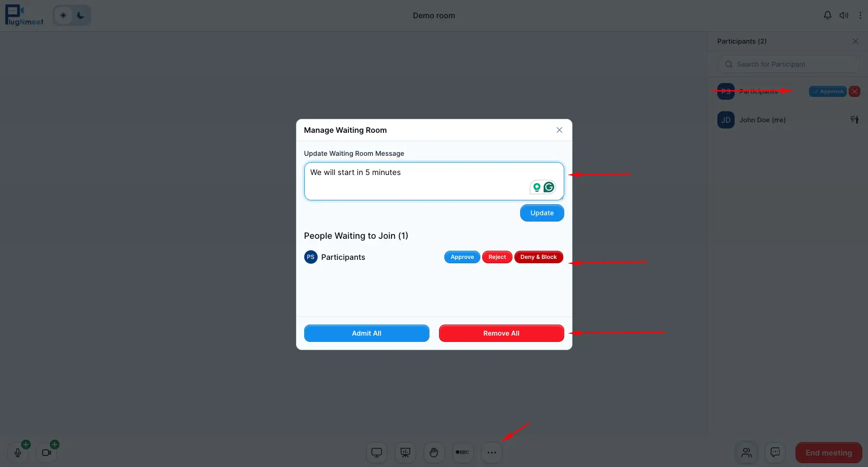The width and height of the screenshot is (868, 467).
Task: Raise your hand
Action: pyautogui.click(x=434, y=452)
